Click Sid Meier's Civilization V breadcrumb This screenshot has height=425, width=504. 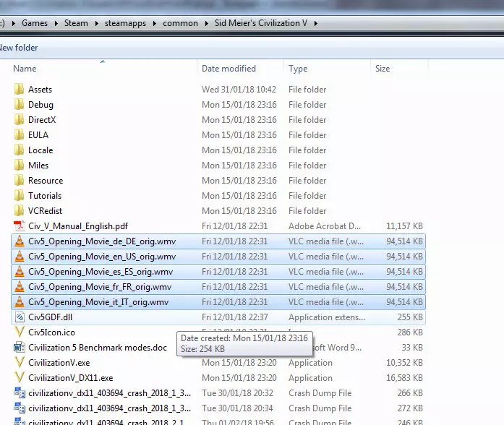(261, 23)
